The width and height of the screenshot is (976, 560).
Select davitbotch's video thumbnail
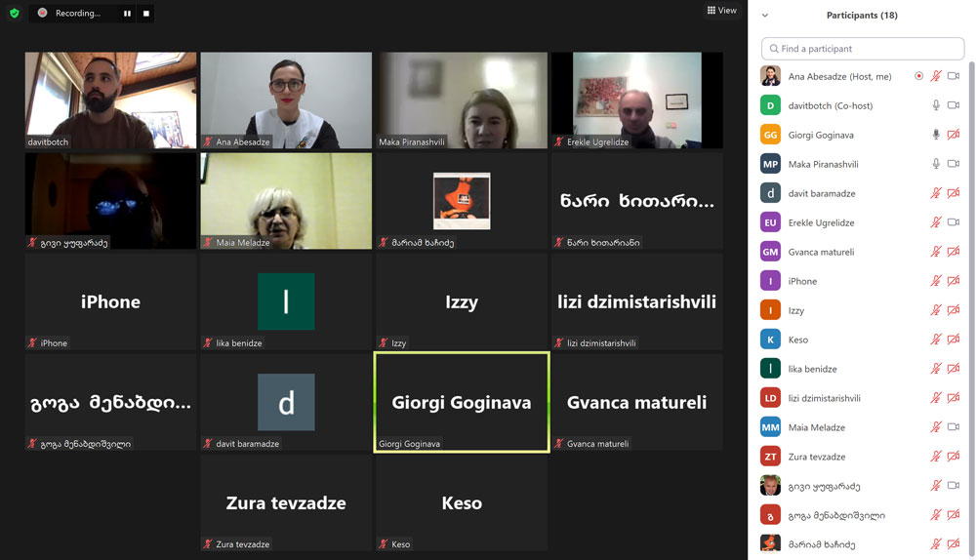click(110, 100)
